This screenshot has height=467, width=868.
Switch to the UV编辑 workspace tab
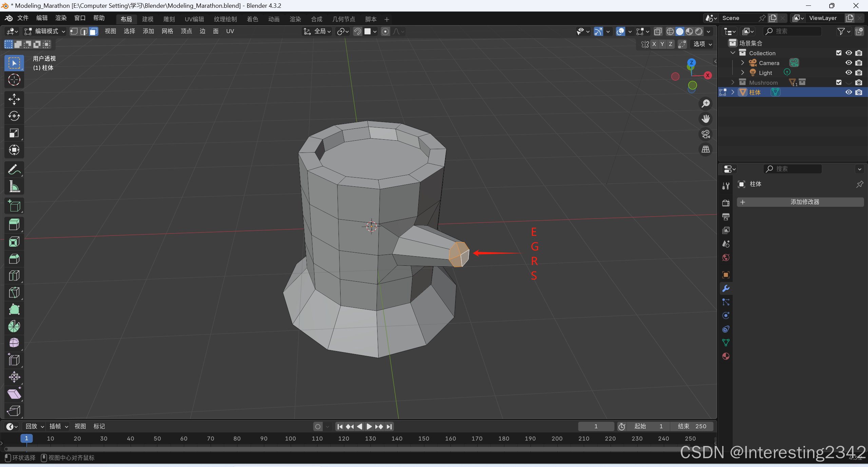click(x=194, y=19)
